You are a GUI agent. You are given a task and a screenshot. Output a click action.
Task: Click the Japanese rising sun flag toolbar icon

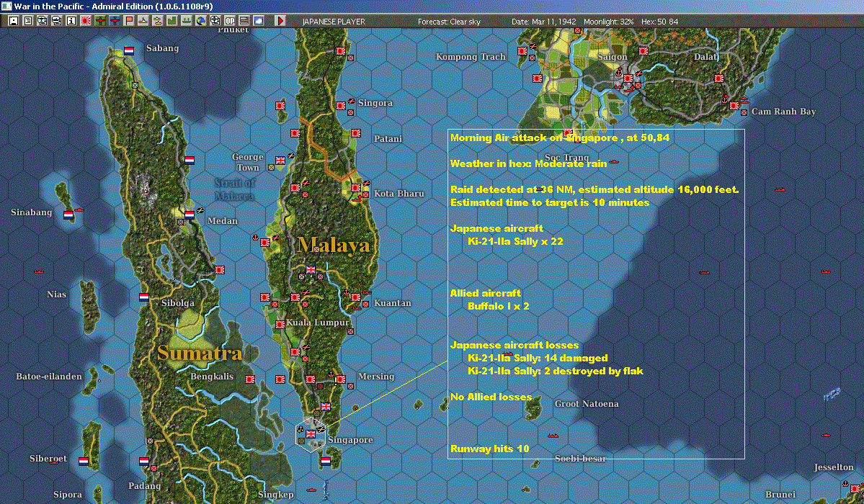[86, 21]
